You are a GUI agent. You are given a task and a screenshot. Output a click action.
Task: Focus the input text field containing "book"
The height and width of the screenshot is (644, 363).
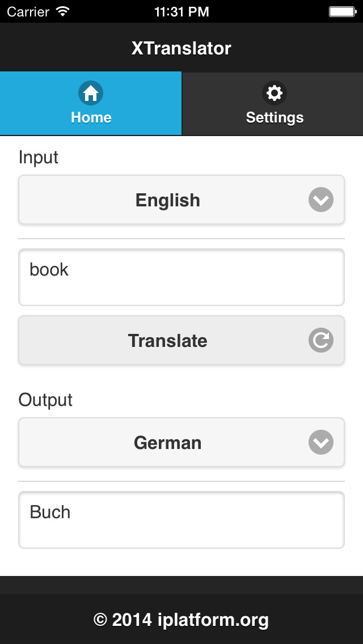point(181,277)
